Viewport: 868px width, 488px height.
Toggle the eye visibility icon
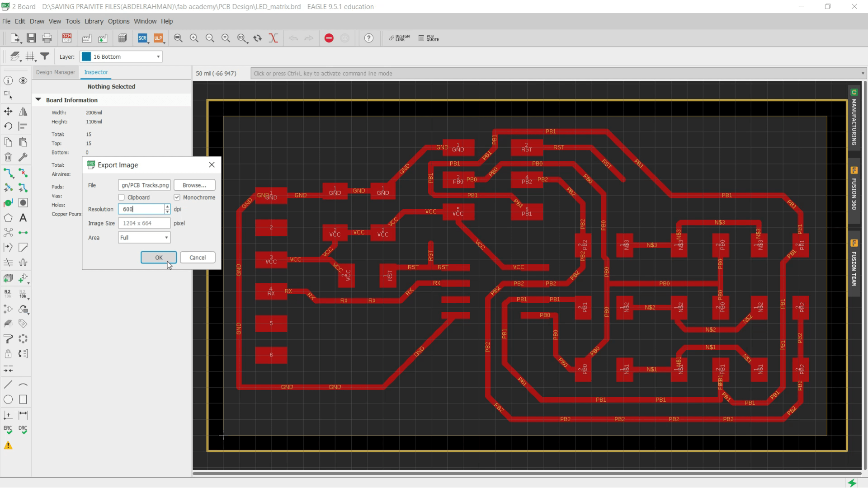pyautogui.click(x=23, y=80)
